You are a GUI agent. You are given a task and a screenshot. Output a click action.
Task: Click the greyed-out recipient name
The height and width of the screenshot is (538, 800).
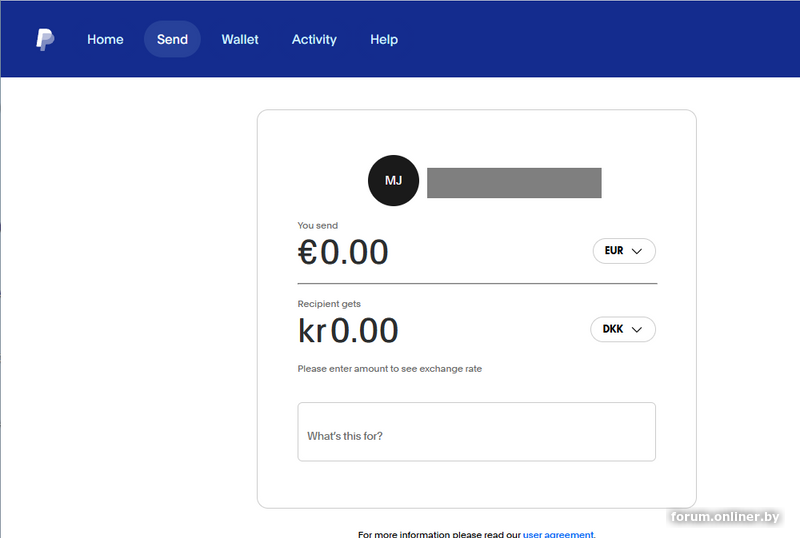(514, 183)
